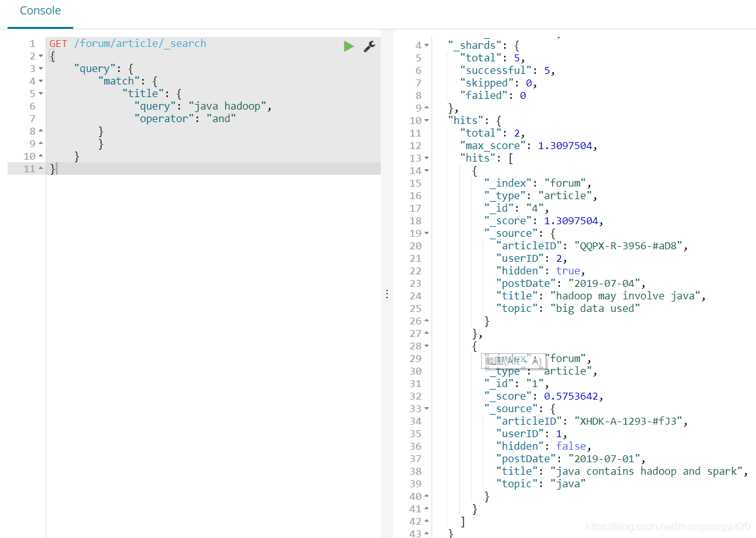Collapse the second hit object at line 28
Screen dimensions: 756x538
pyautogui.click(x=426, y=345)
